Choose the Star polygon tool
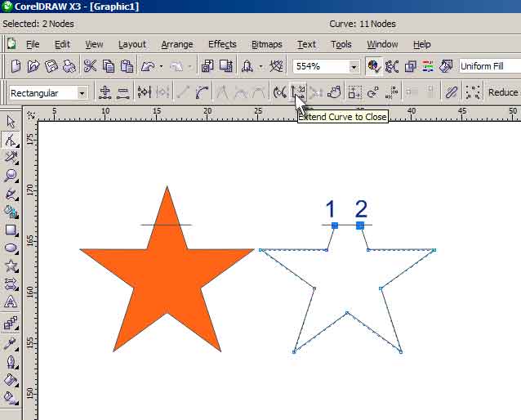The width and height of the screenshot is (521, 420). tap(11, 266)
